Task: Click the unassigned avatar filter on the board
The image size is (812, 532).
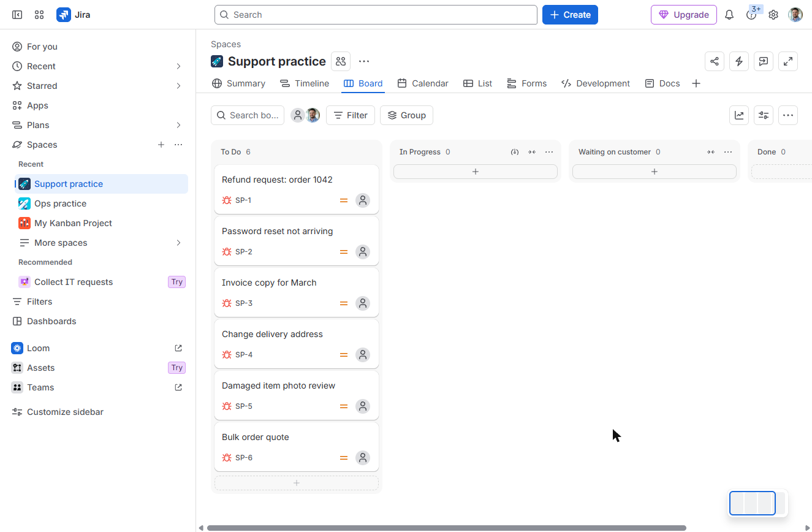Action: pos(298,115)
